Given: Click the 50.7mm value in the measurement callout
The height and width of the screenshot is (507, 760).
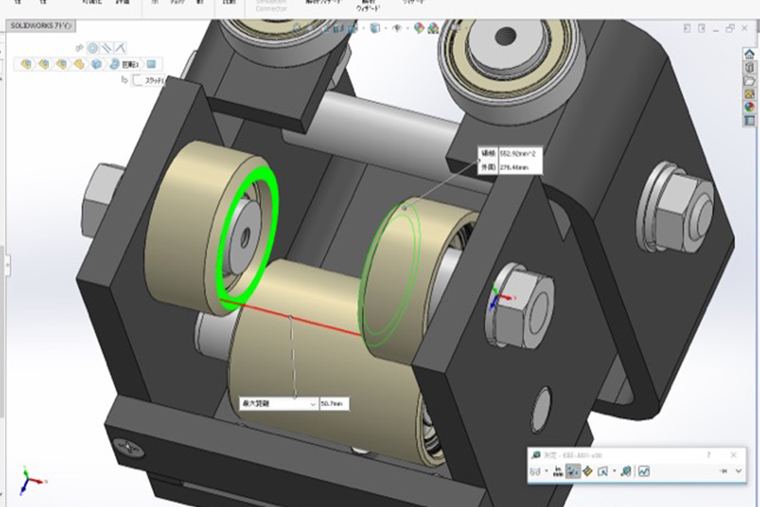Looking at the screenshot, I should pos(333,404).
